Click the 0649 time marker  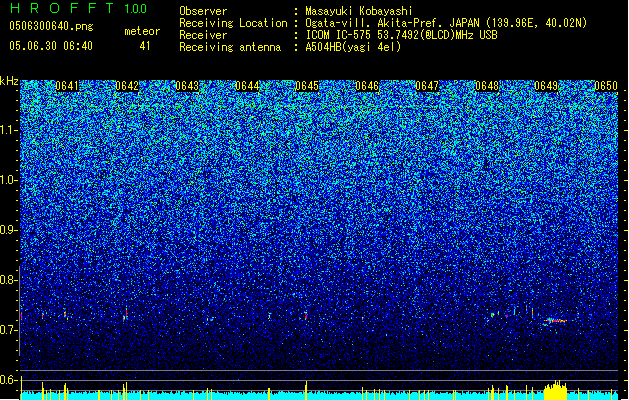click(546, 86)
